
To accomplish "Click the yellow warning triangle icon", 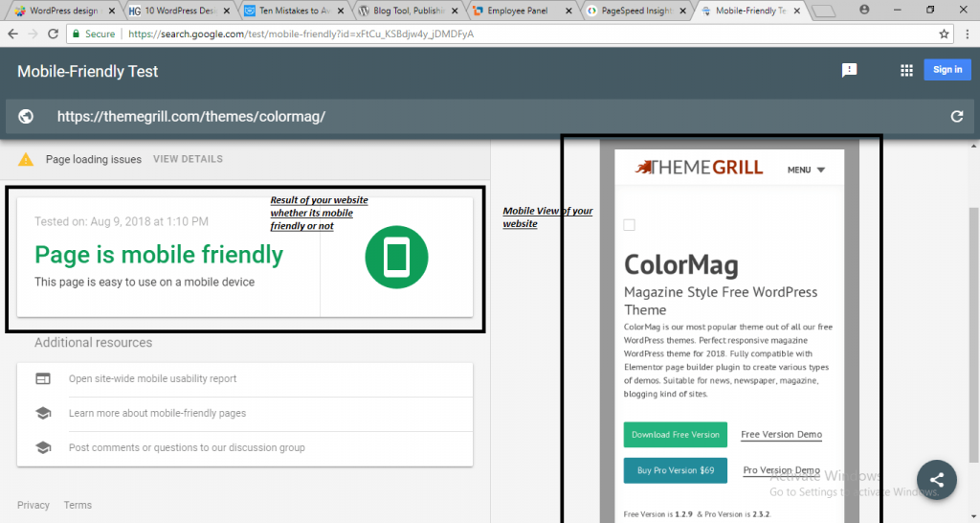I will click(x=26, y=160).
